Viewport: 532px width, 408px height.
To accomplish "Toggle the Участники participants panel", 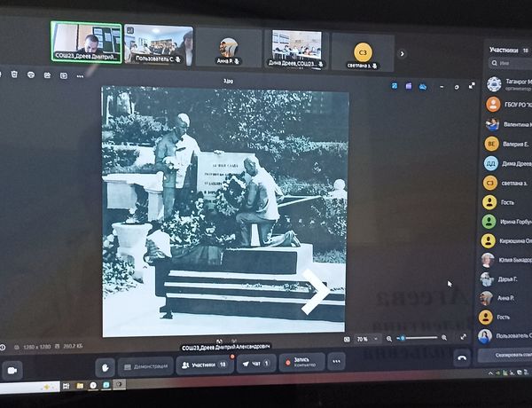I will tap(205, 364).
